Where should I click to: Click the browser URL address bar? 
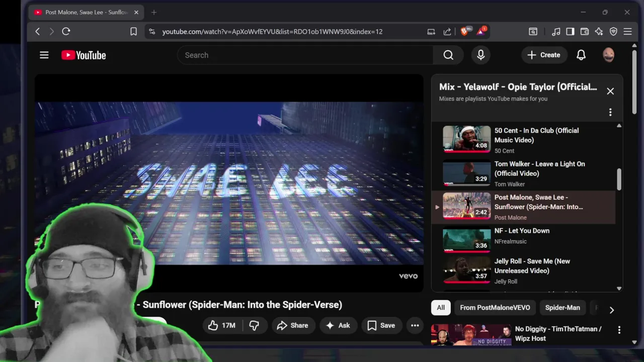272,32
